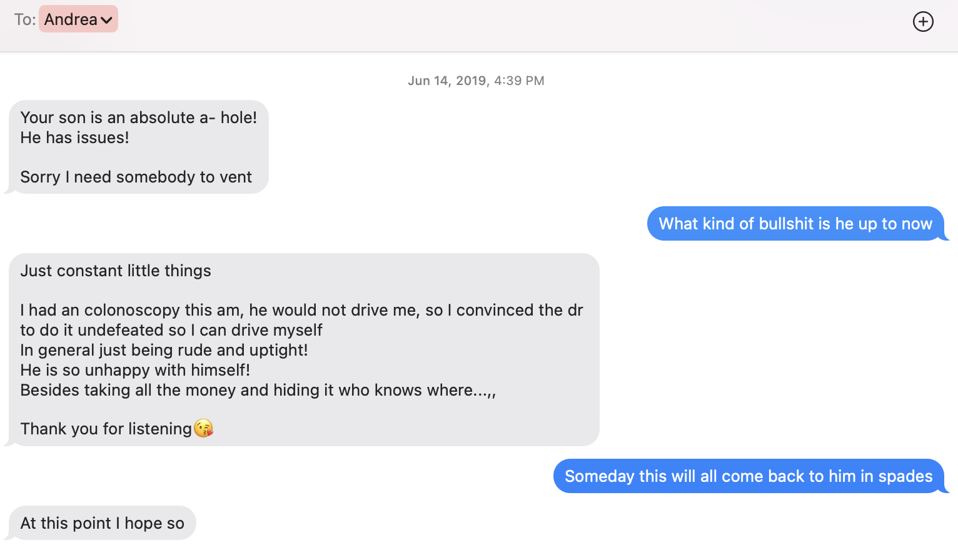Click the 'To:' field label
958x560 pixels.
tap(24, 19)
